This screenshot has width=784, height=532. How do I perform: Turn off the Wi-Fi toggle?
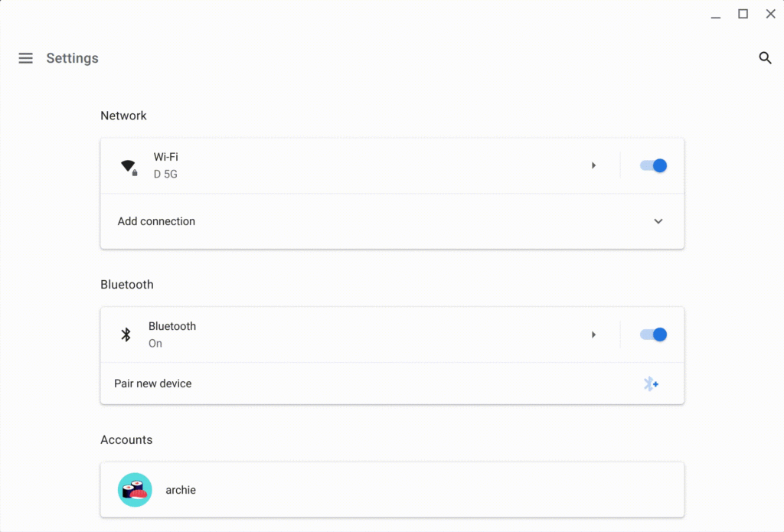click(653, 165)
